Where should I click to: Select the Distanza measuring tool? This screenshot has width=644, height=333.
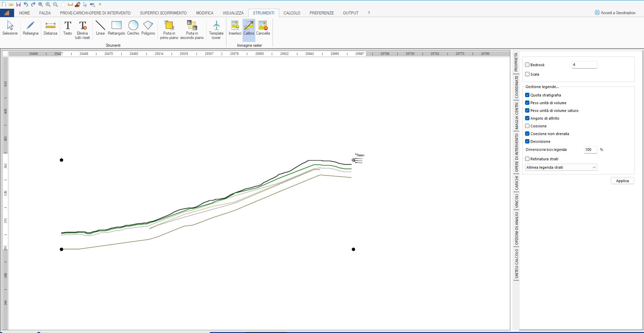pyautogui.click(x=50, y=28)
